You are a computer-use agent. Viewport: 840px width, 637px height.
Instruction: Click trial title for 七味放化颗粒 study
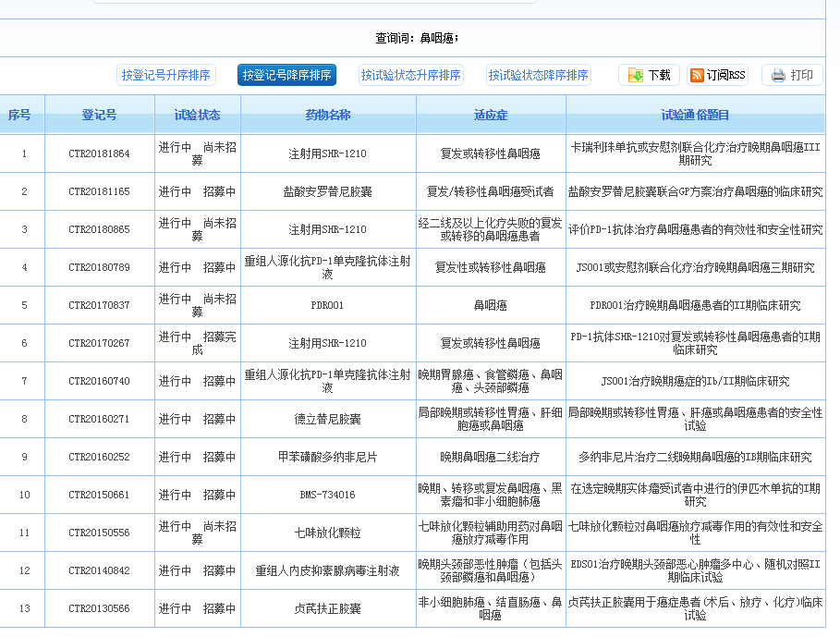695,533
